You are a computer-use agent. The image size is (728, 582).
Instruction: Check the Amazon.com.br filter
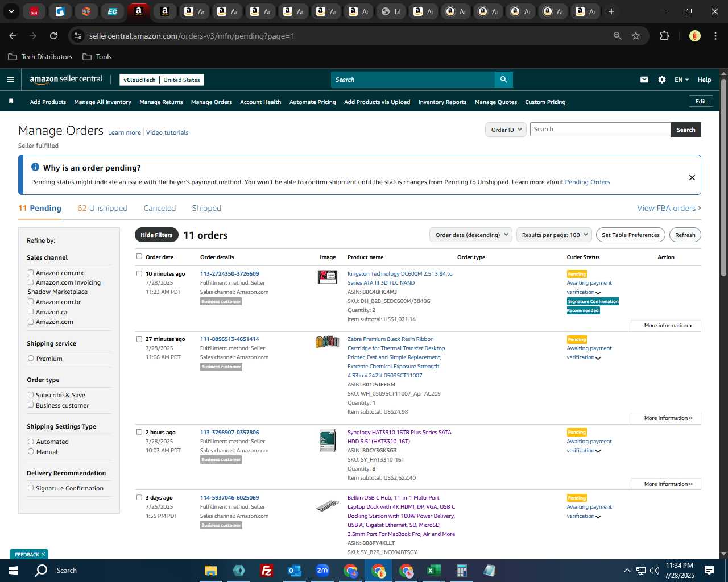tap(31, 301)
